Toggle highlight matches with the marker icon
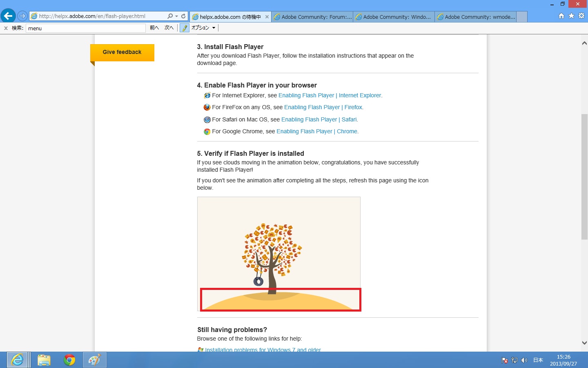The height and width of the screenshot is (368, 588). (x=184, y=27)
